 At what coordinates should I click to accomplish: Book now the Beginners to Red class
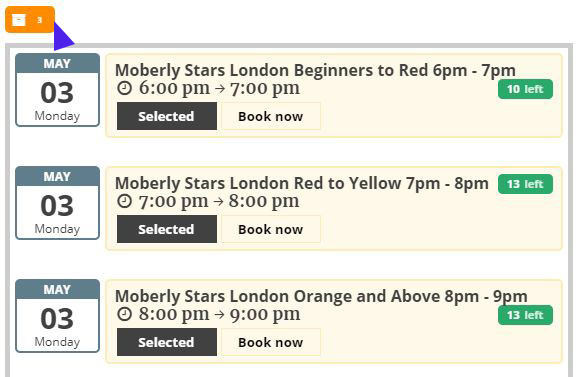point(271,116)
